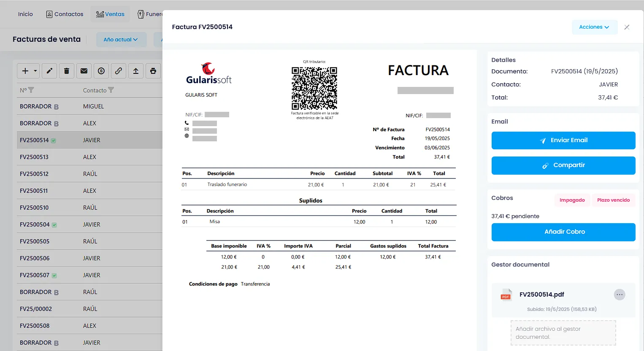Click the trash delete icon
Image resolution: width=644 pixels, height=351 pixels.
click(67, 71)
